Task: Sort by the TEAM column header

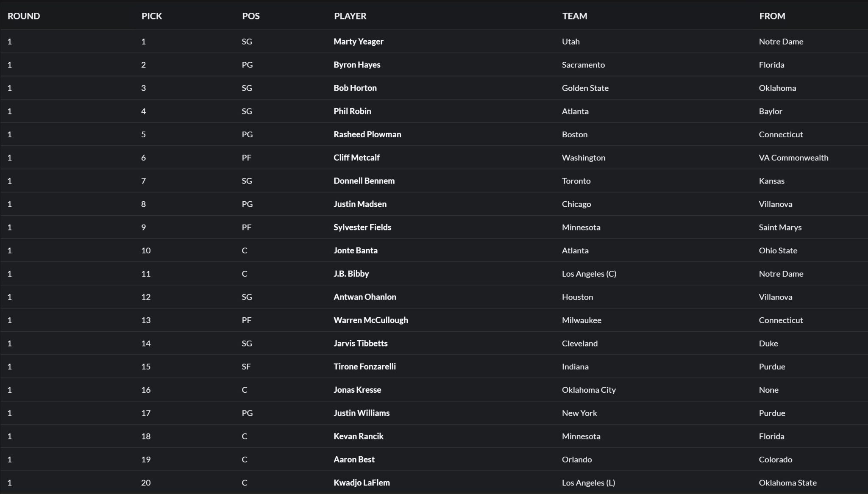Action: pos(575,16)
